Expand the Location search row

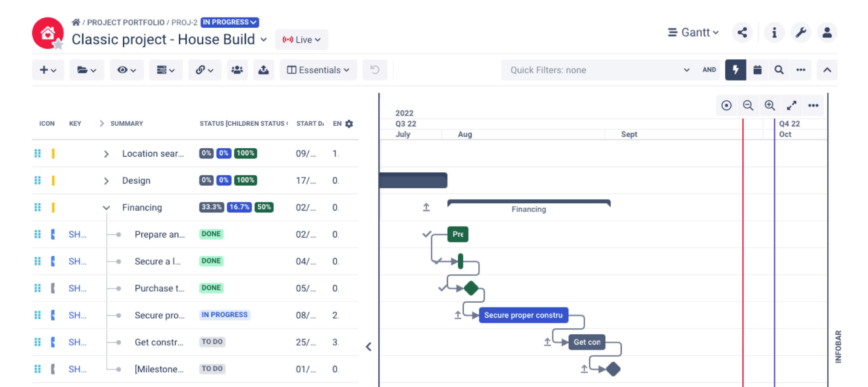(106, 154)
